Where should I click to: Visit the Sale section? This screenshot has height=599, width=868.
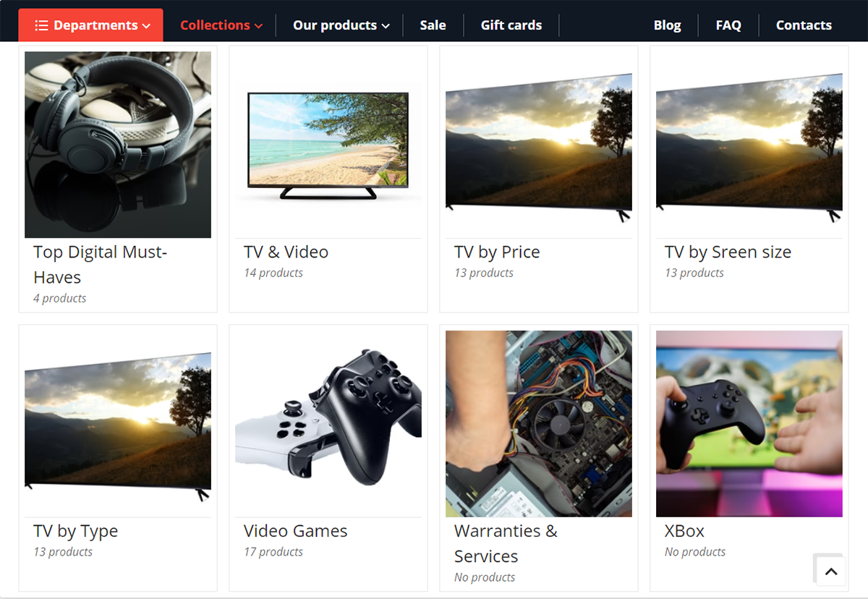coord(433,25)
